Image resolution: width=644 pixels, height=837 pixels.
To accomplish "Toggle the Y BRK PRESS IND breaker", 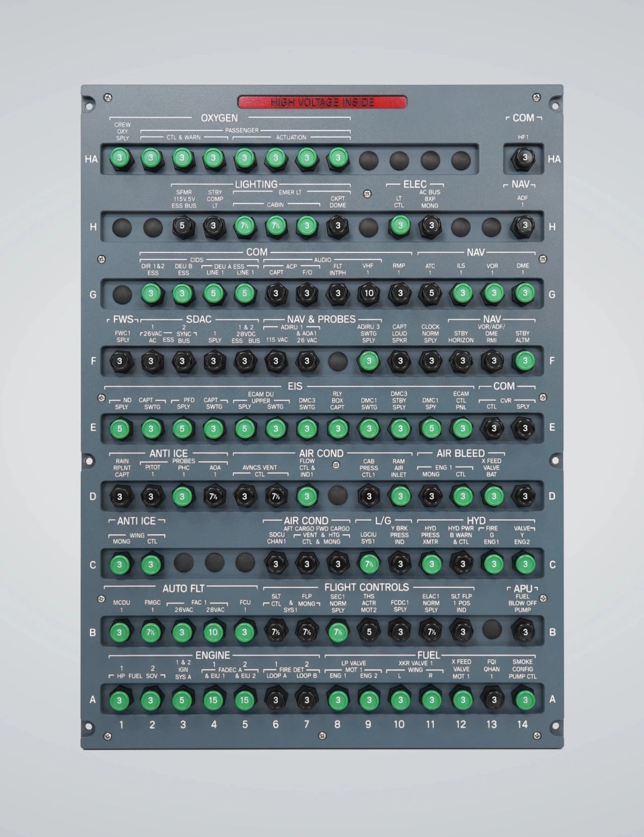I will tap(400, 564).
